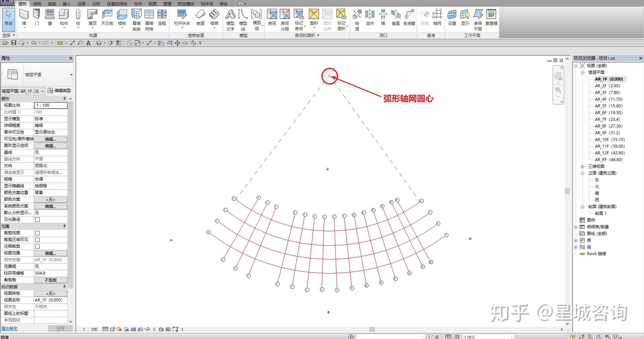Toggle the 裁剪区域可见 checkbox
Viewport: 644px width, 339px height.
click(x=38, y=240)
